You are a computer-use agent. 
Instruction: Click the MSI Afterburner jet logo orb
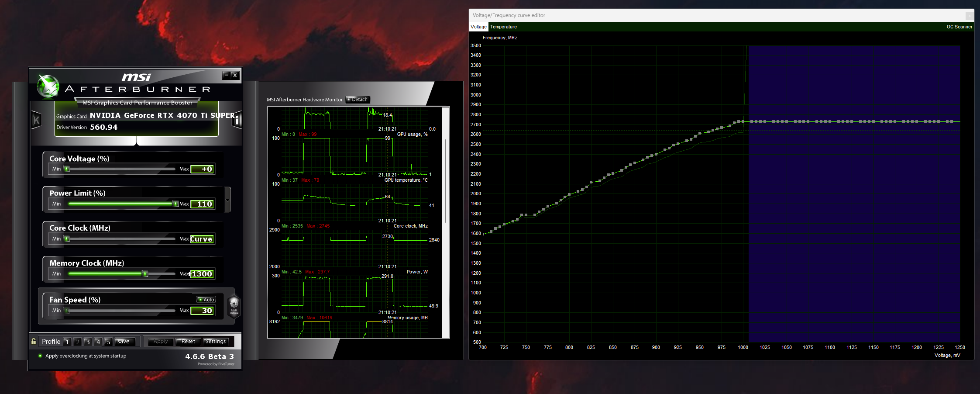point(48,86)
